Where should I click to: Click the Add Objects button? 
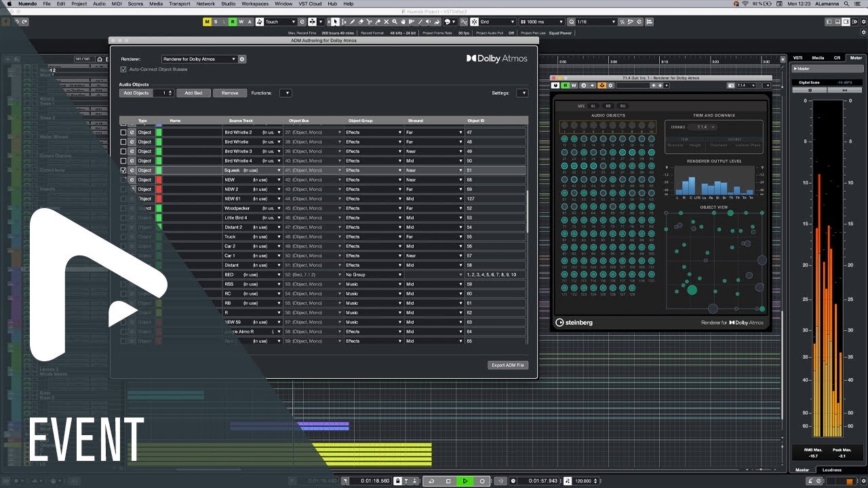(x=136, y=93)
